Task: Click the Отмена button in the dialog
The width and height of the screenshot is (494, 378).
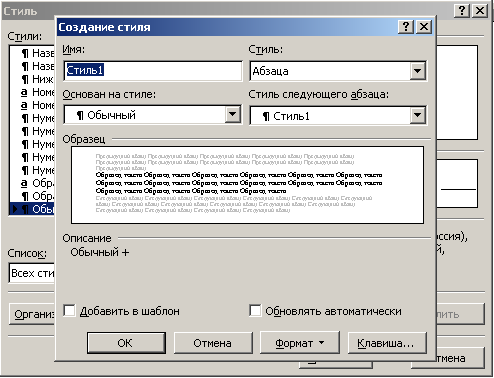Action: click(x=213, y=343)
